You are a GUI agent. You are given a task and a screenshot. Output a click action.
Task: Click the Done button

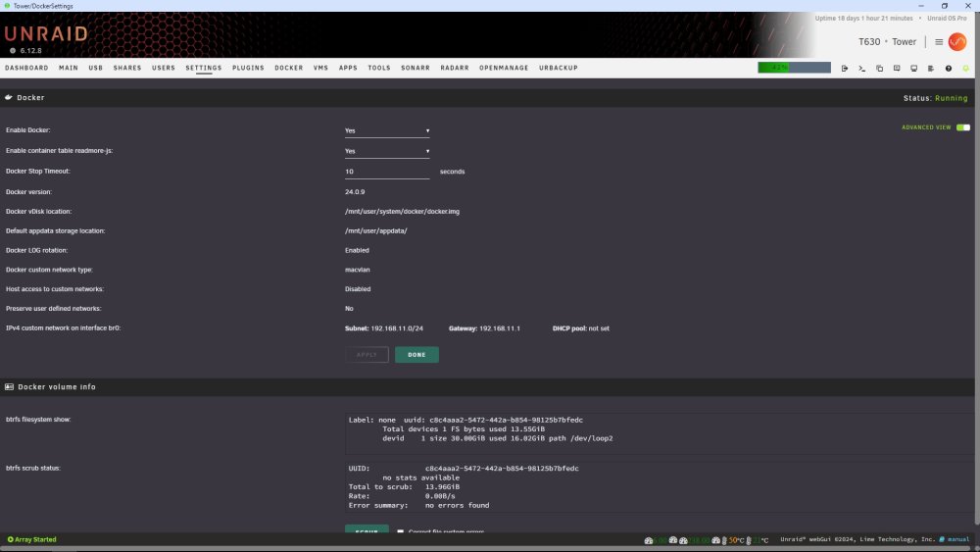coord(416,355)
